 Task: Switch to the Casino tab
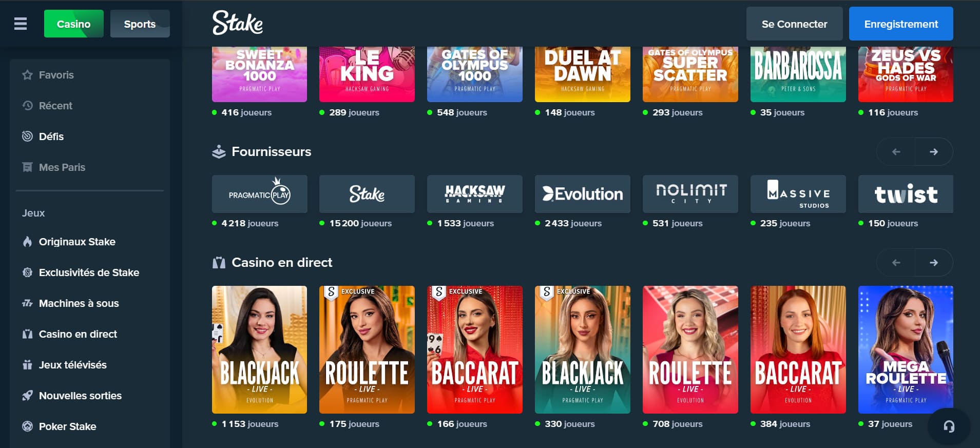[x=74, y=24]
